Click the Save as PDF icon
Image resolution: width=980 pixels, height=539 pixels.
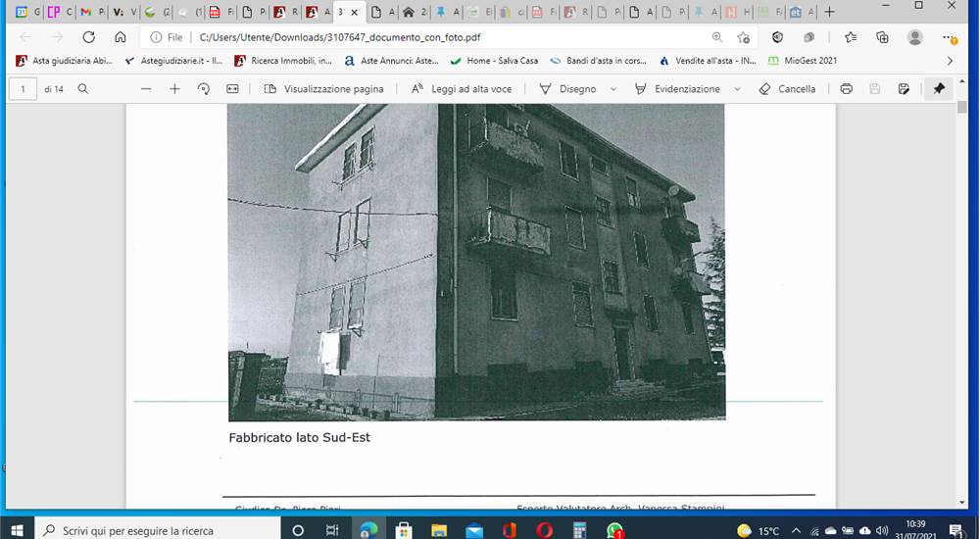point(904,89)
